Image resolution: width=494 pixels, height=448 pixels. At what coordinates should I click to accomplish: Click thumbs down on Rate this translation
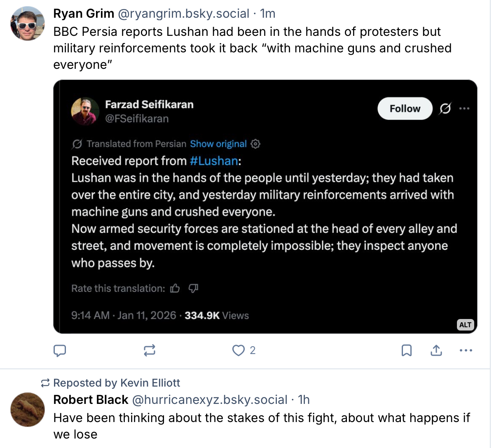coord(193,289)
